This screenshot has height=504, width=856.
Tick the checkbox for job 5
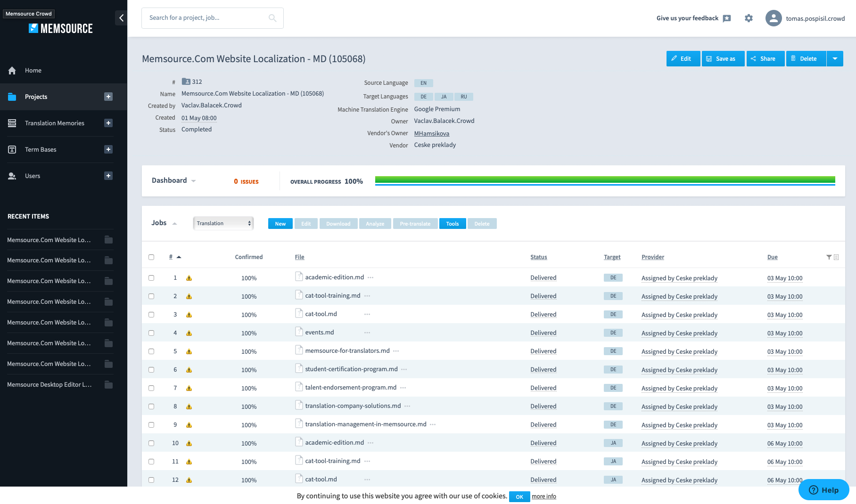pos(151,351)
